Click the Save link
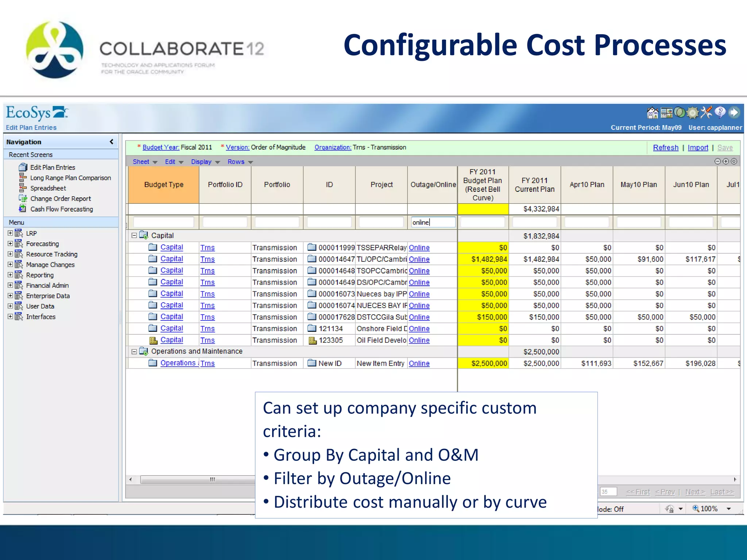 tap(725, 147)
